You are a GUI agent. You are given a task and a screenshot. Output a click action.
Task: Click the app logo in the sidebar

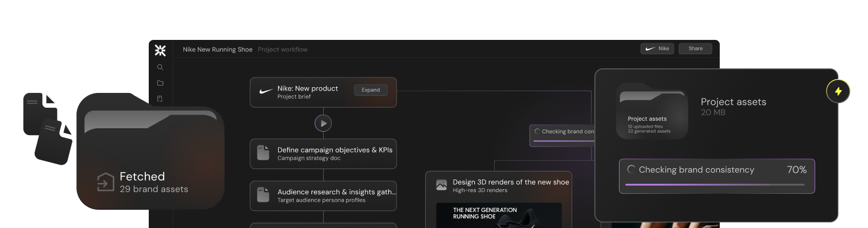click(x=160, y=50)
